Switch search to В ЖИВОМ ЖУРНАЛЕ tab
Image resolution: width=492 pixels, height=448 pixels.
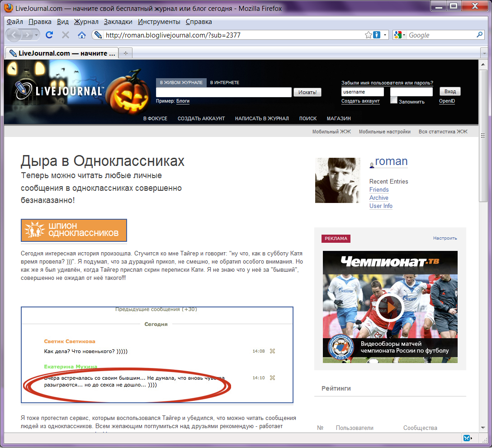181,83
